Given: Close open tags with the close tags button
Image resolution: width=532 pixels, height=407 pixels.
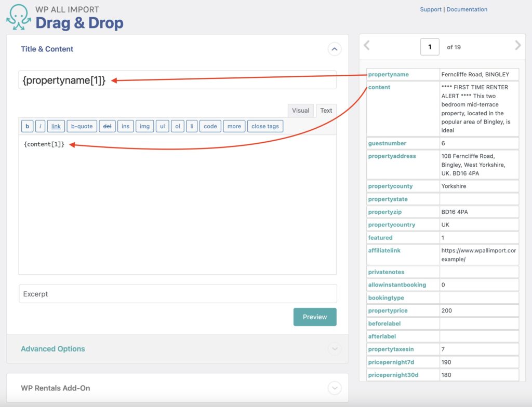Looking at the screenshot, I should click(265, 126).
